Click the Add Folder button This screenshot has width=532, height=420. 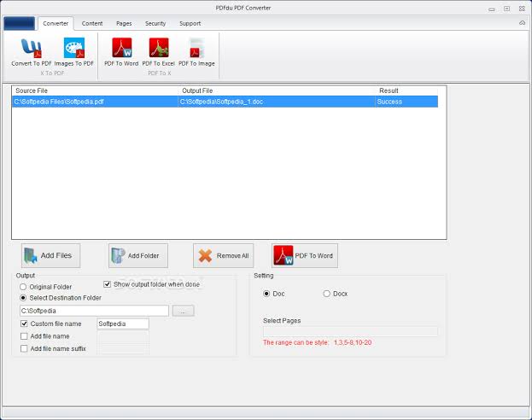(138, 255)
